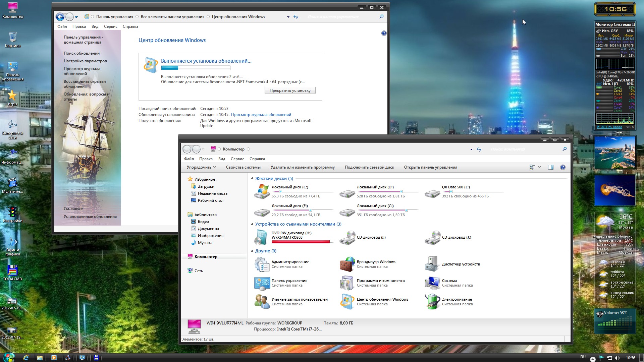Open Сервис menu in Computer window
This screenshot has width=644, height=362.
coord(237,159)
